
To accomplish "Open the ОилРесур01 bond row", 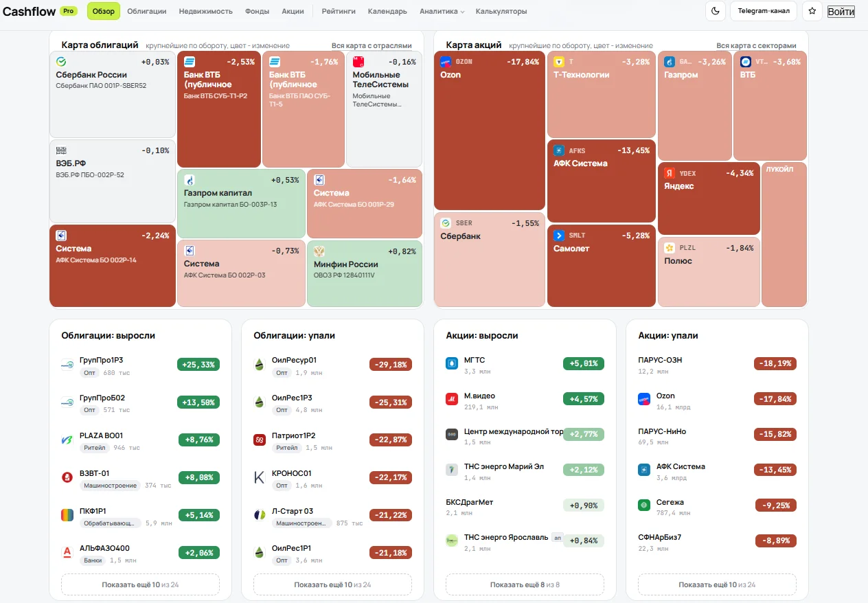I will tap(332, 366).
